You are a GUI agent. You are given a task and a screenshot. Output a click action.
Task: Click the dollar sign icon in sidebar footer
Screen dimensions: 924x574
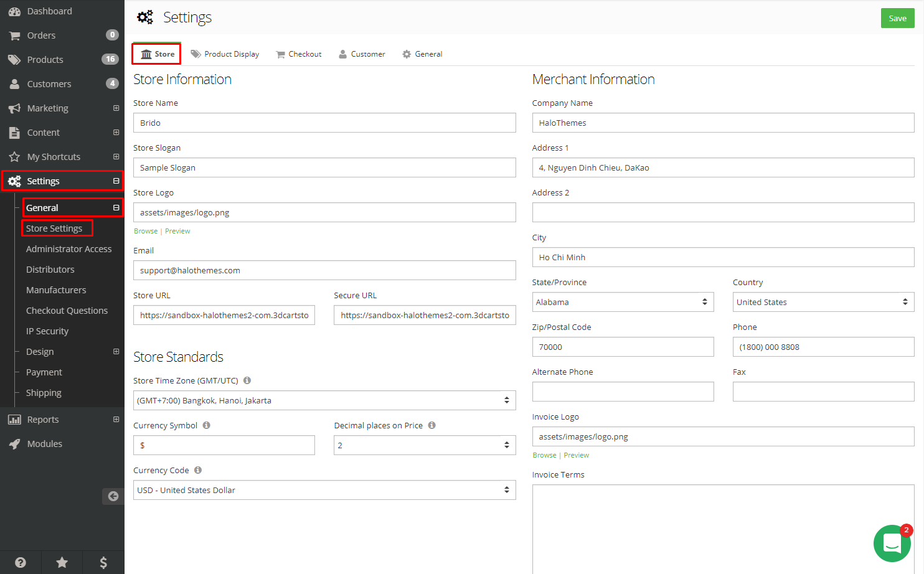103,562
